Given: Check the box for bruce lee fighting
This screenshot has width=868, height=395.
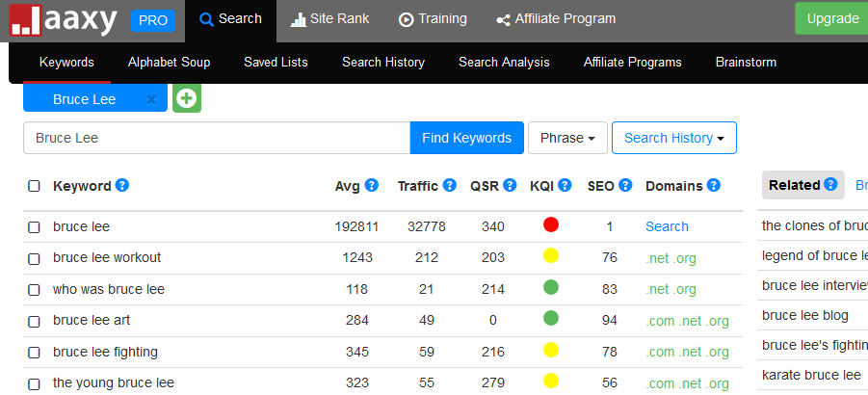Looking at the screenshot, I should point(35,353).
